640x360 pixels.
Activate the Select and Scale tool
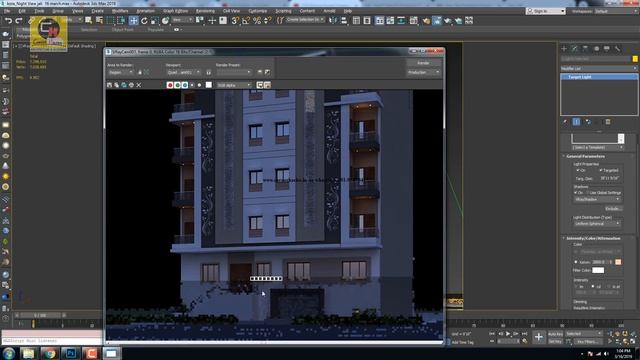[155, 20]
